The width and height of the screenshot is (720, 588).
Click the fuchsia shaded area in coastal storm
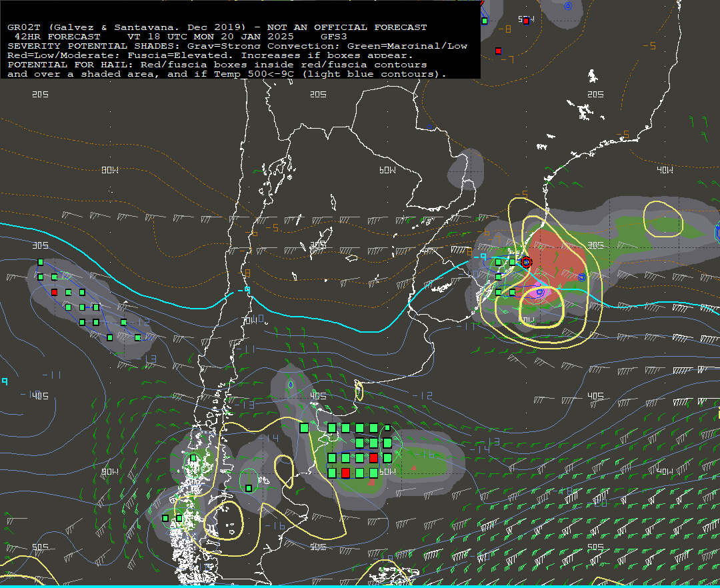pyautogui.click(x=538, y=293)
